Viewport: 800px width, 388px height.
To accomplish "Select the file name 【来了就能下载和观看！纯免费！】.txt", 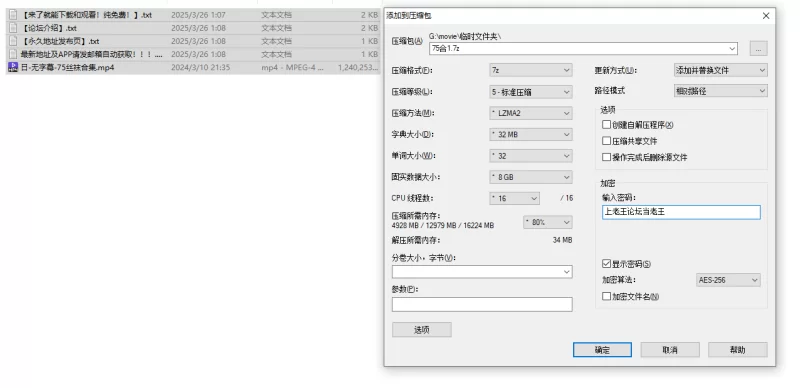I will pyautogui.click(x=86, y=15).
